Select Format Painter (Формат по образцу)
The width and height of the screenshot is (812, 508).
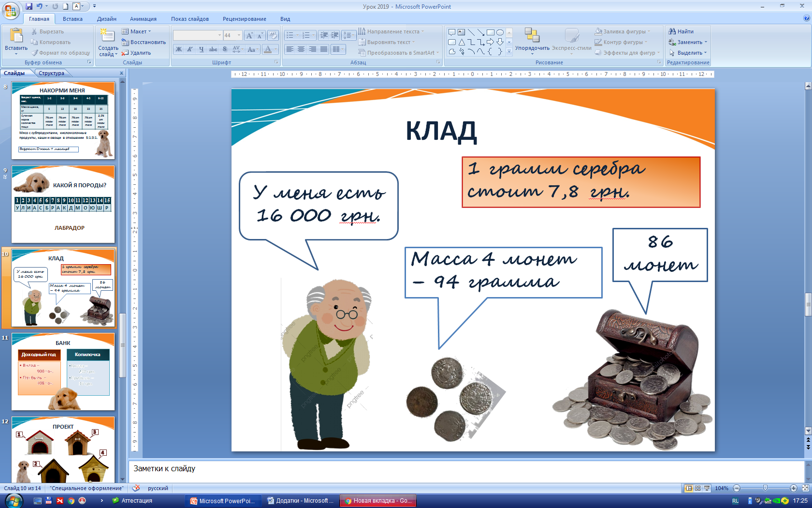click(60, 53)
